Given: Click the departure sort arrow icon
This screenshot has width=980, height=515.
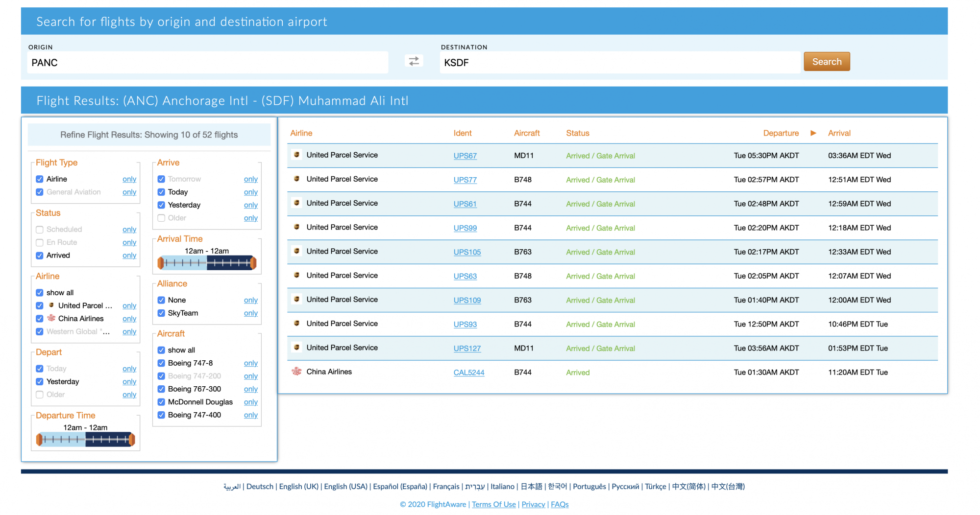Looking at the screenshot, I should 813,133.
